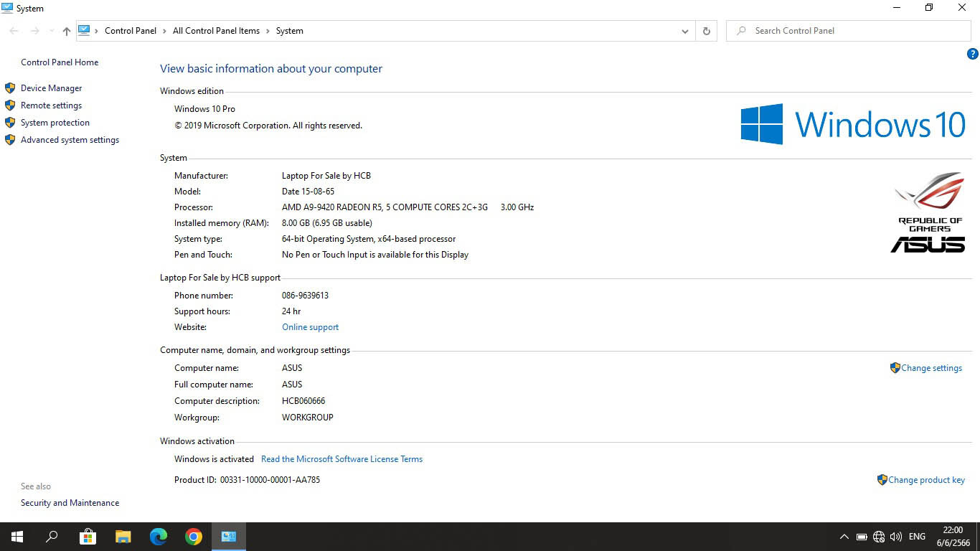Restore down the System window
This screenshot has width=980, height=551.
coord(929,8)
